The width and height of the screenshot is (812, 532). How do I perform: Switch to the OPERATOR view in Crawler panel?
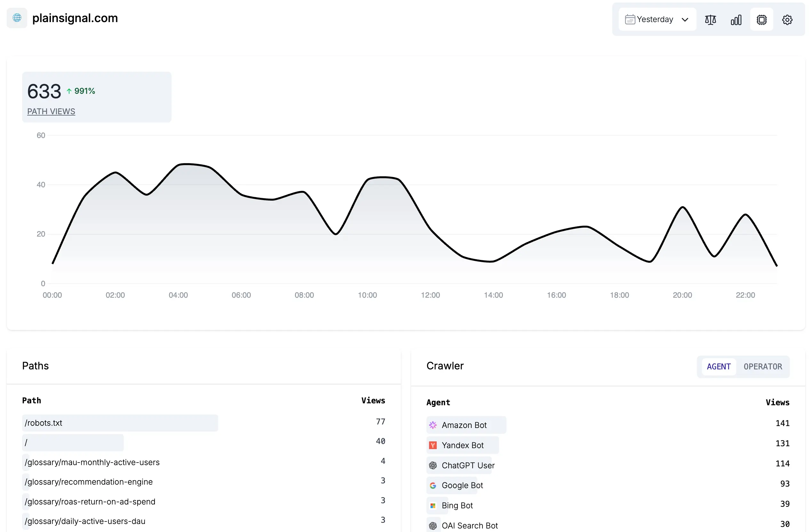[763, 367]
